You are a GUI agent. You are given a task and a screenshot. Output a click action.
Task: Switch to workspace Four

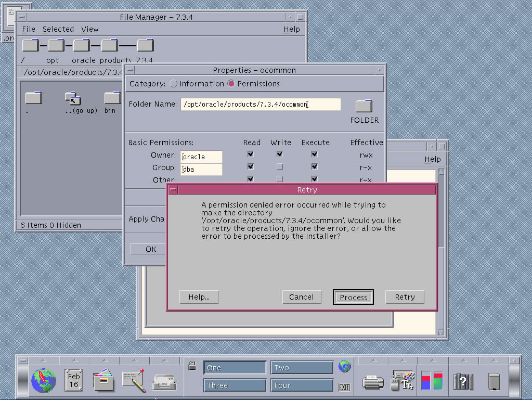[x=302, y=385]
